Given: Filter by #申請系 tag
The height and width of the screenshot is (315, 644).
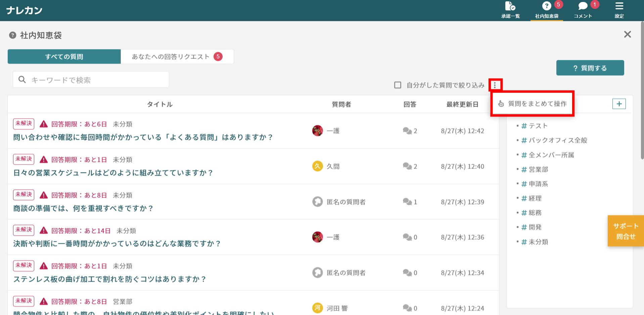Looking at the screenshot, I should (x=535, y=184).
